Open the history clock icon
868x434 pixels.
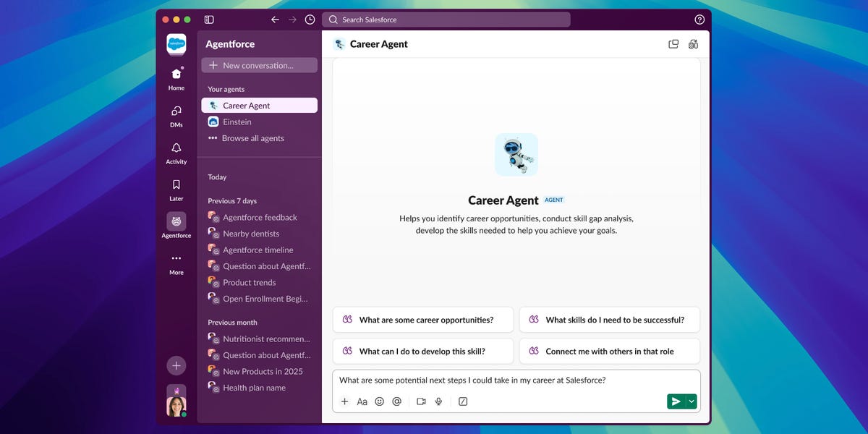pos(310,20)
